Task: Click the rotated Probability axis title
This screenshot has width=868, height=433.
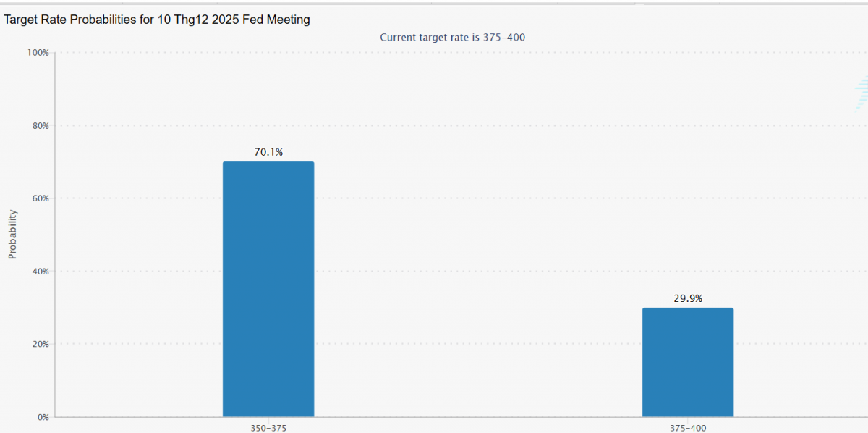Action: (12, 234)
